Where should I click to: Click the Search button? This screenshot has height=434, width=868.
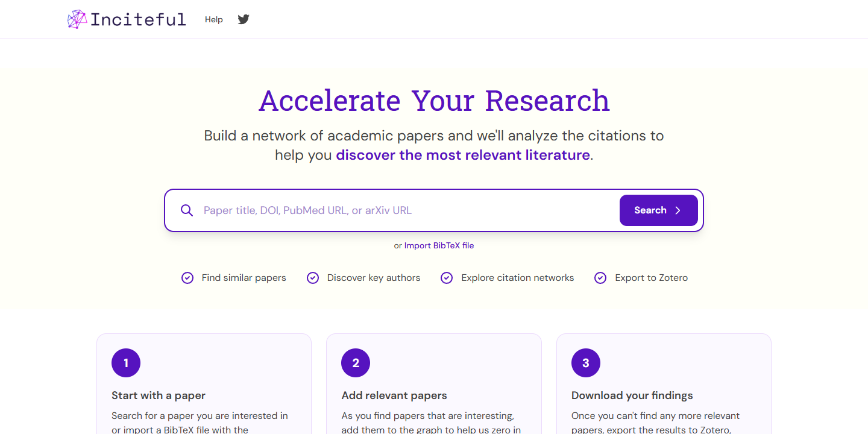(659, 210)
